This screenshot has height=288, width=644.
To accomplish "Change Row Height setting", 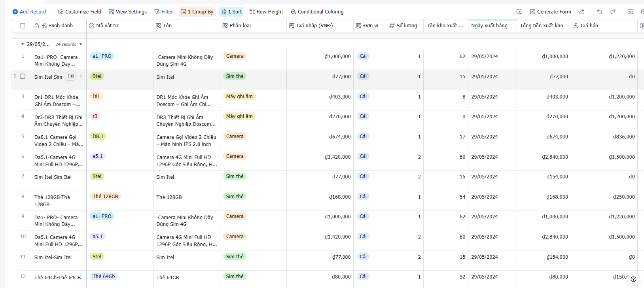I will coord(266,12).
